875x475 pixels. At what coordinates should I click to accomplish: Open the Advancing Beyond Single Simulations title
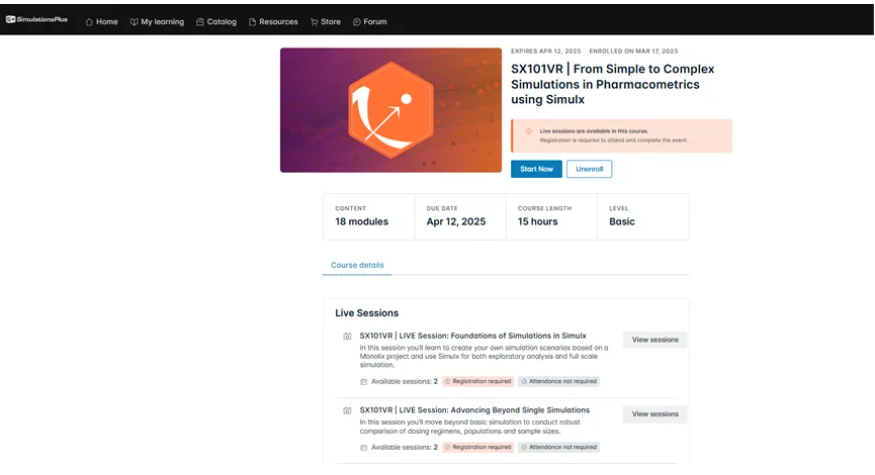click(474, 410)
